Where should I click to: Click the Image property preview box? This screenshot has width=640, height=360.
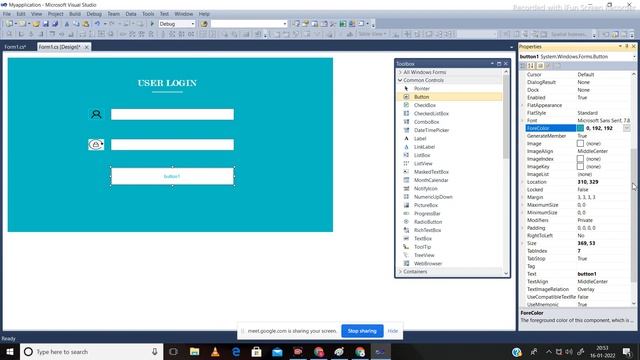tap(580, 144)
